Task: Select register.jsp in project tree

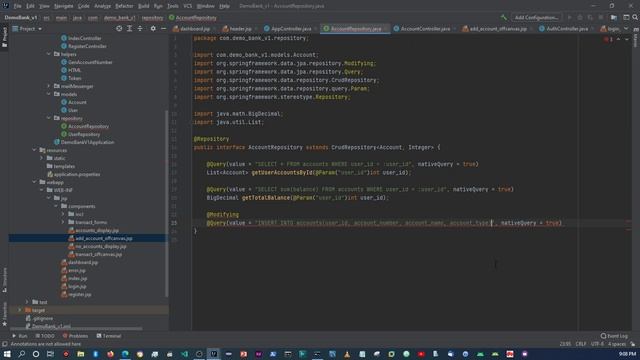Action: (80, 294)
